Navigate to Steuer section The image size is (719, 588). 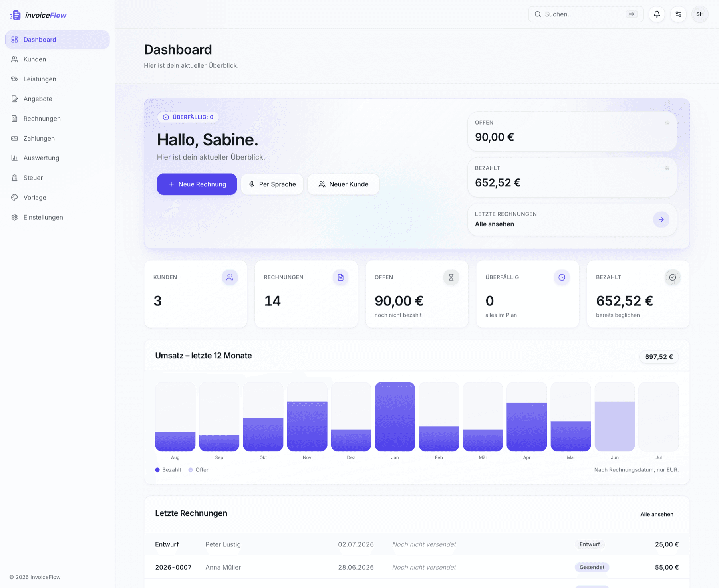click(x=58, y=178)
